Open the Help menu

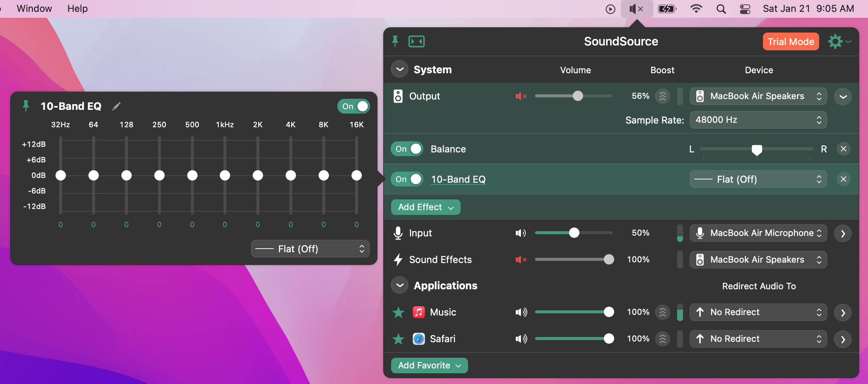click(77, 9)
